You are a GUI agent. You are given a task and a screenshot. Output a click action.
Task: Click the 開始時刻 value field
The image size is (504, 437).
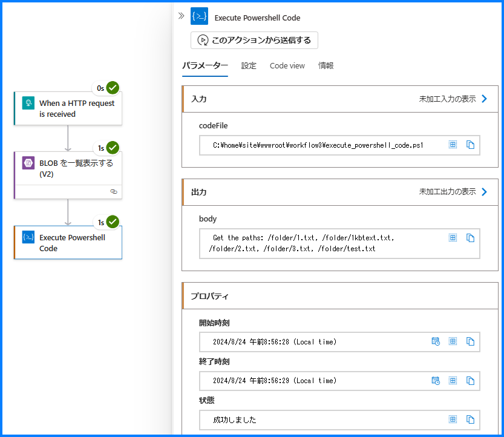tap(339, 342)
